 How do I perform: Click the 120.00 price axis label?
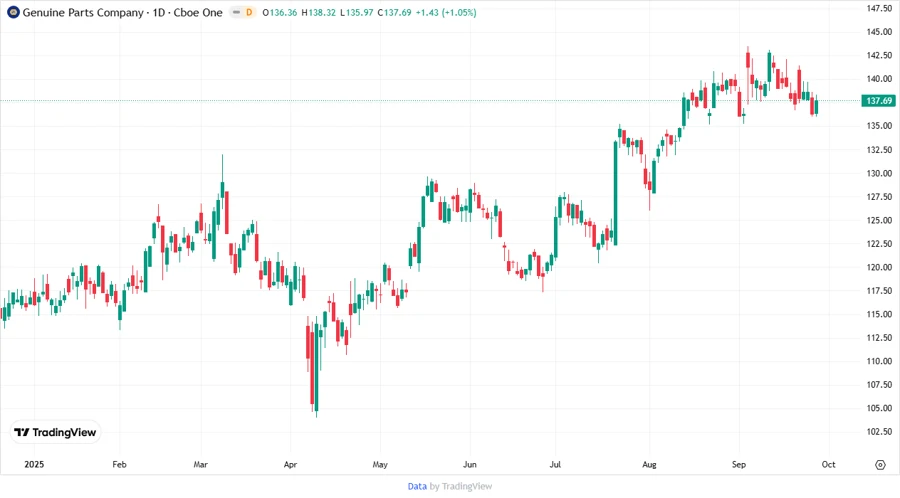[x=879, y=267]
